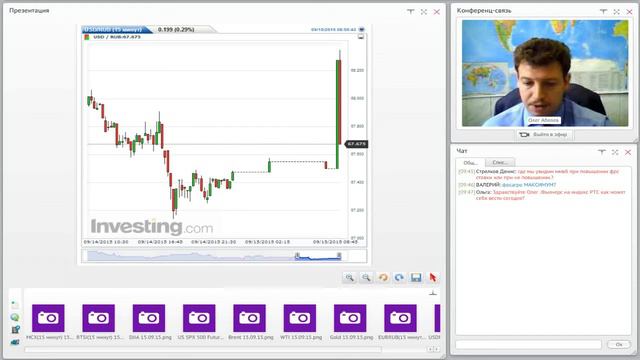Maximize the Чат panel
The height and width of the screenshot is (360, 640).
click(x=615, y=152)
